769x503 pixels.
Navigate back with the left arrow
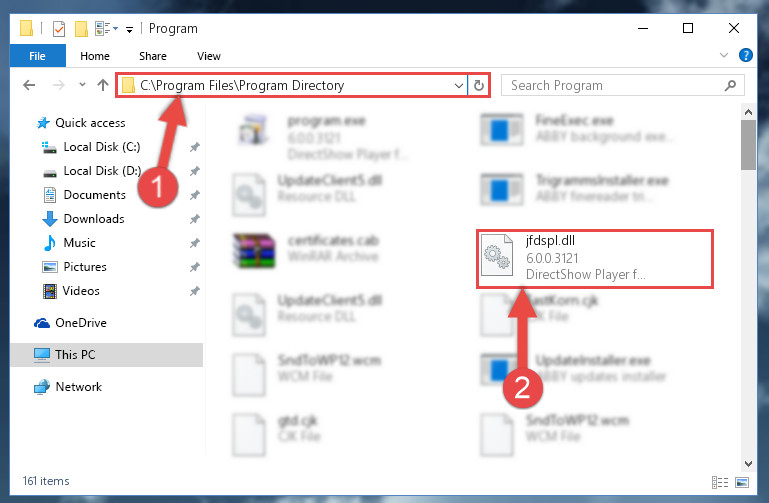point(29,85)
